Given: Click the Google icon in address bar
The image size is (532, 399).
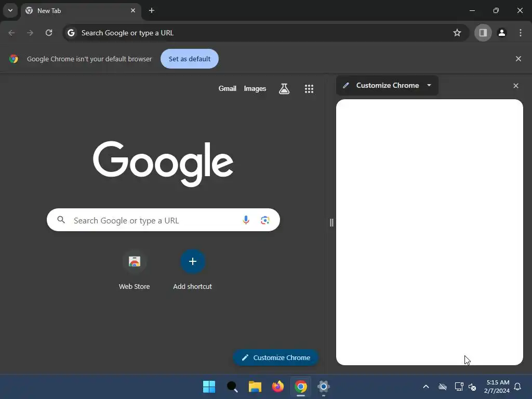Looking at the screenshot, I should (x=71, y=33).
